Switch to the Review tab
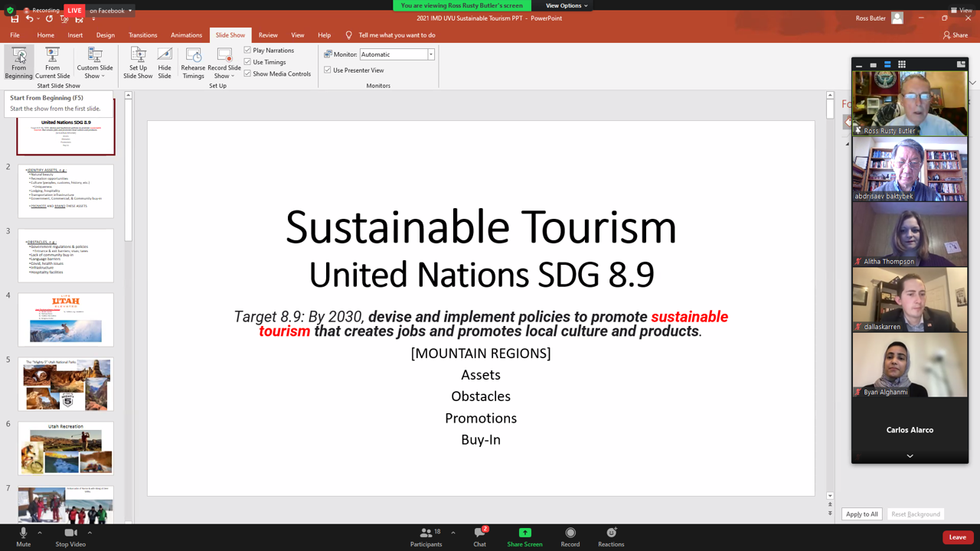980x551 pixels. tap(268, 35)
